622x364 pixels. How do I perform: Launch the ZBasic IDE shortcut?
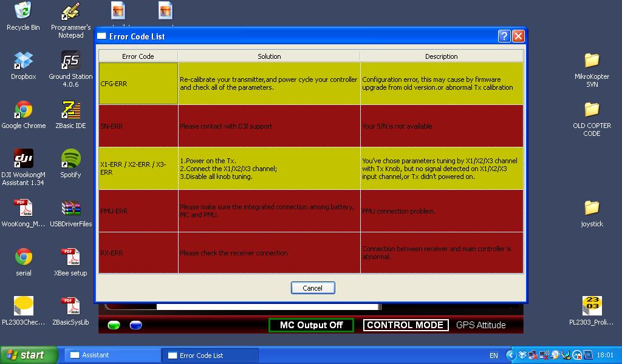(x=70, y=110)
